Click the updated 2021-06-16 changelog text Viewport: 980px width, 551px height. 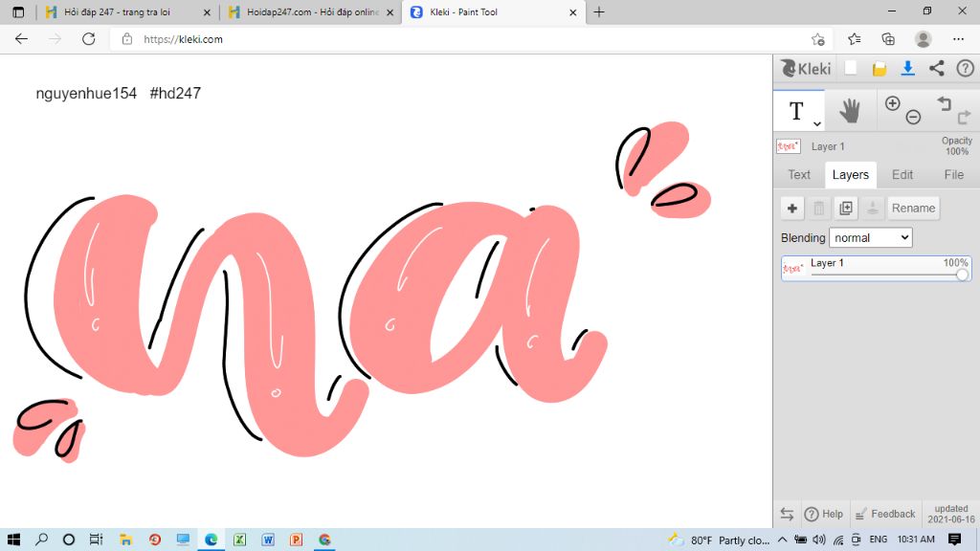coord(950,514)
